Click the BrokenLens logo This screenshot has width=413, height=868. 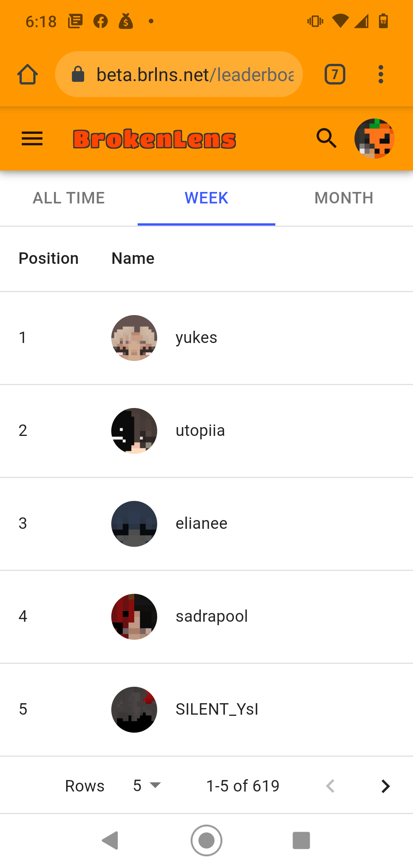[154, 139]
